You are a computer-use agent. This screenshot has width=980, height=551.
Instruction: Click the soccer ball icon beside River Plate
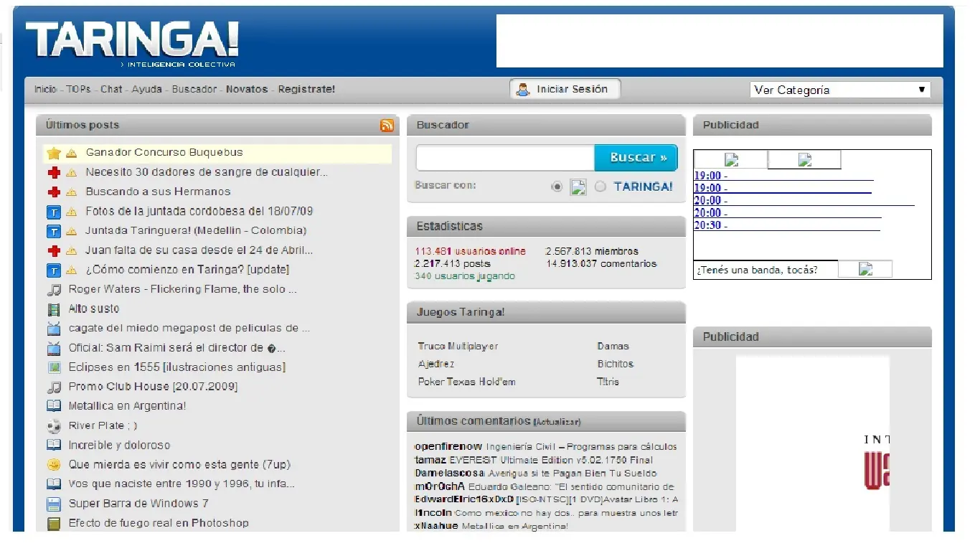click(54, 426)
